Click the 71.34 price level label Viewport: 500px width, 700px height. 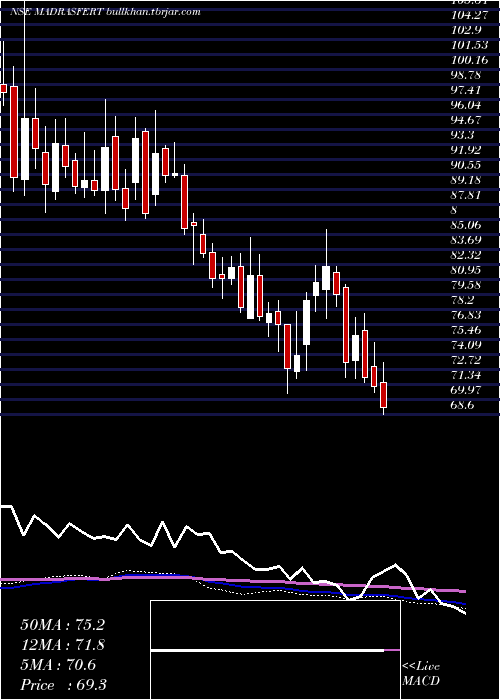coord(466,375)
